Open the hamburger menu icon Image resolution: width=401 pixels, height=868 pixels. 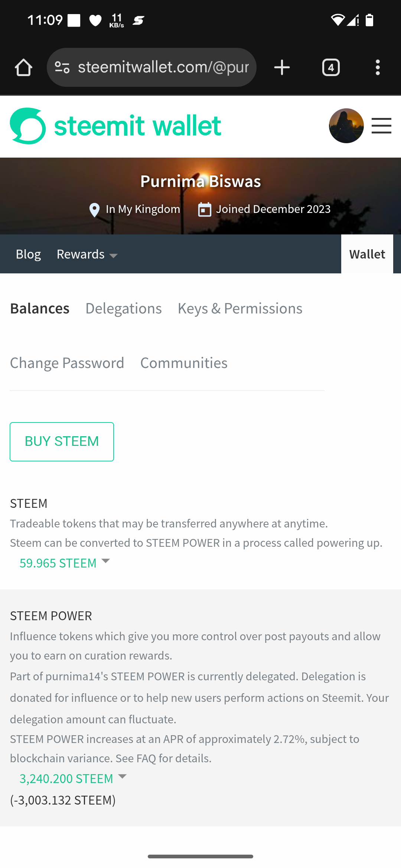tap(381, 126)
